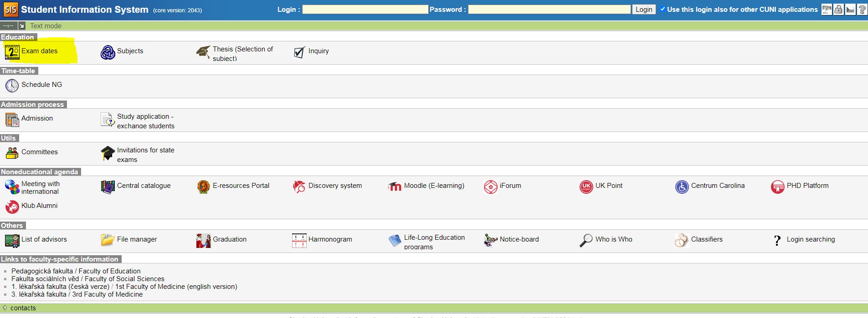This screenshot has width=868, height=318.
Task: Click the Discovery system icon
Action: (x=299, y=187)
